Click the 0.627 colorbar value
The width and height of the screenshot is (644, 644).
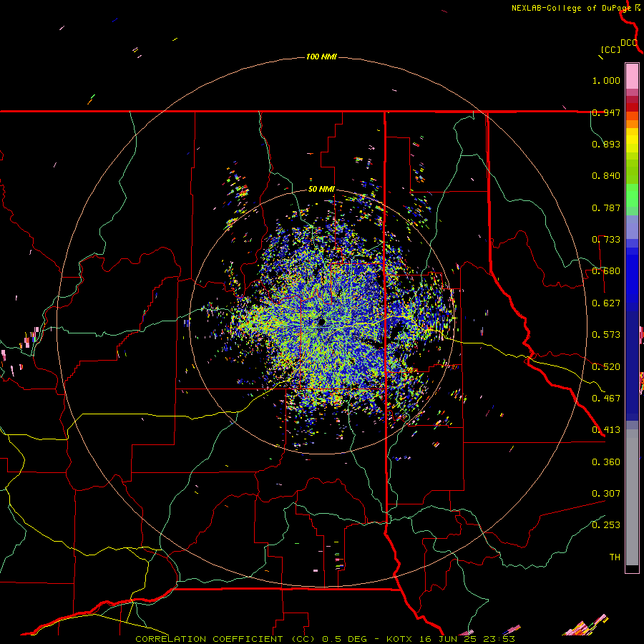(606, 303)
